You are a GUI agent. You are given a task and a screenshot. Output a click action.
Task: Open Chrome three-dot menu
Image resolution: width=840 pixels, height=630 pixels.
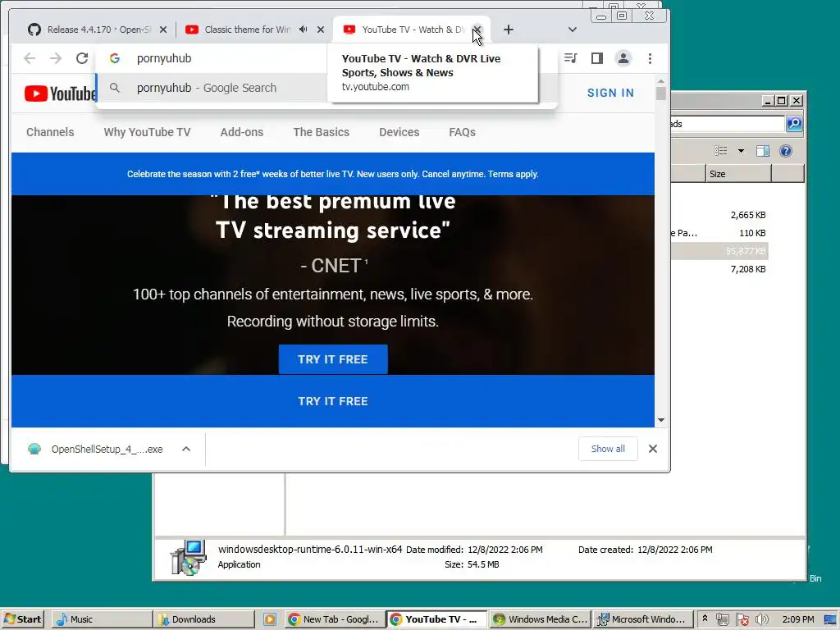click(x=650, y=58)
